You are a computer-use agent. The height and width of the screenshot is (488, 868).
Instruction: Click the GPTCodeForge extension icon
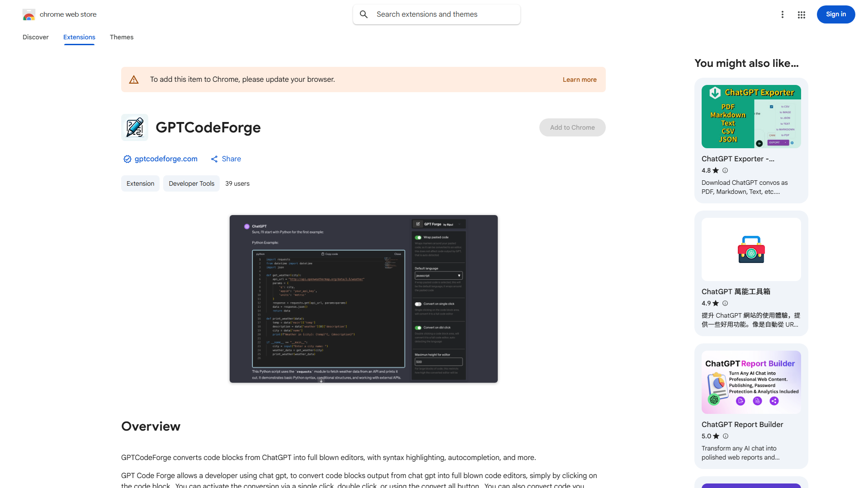[134, 127]
